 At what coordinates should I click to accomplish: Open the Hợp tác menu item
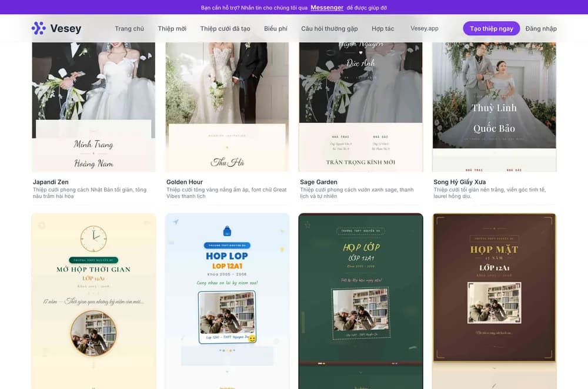(383, 28)
